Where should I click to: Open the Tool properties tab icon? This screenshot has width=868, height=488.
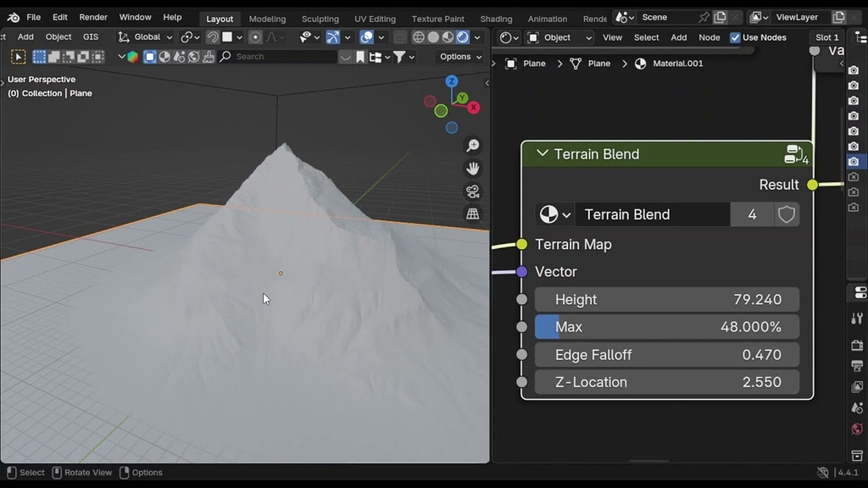(857, 319)
